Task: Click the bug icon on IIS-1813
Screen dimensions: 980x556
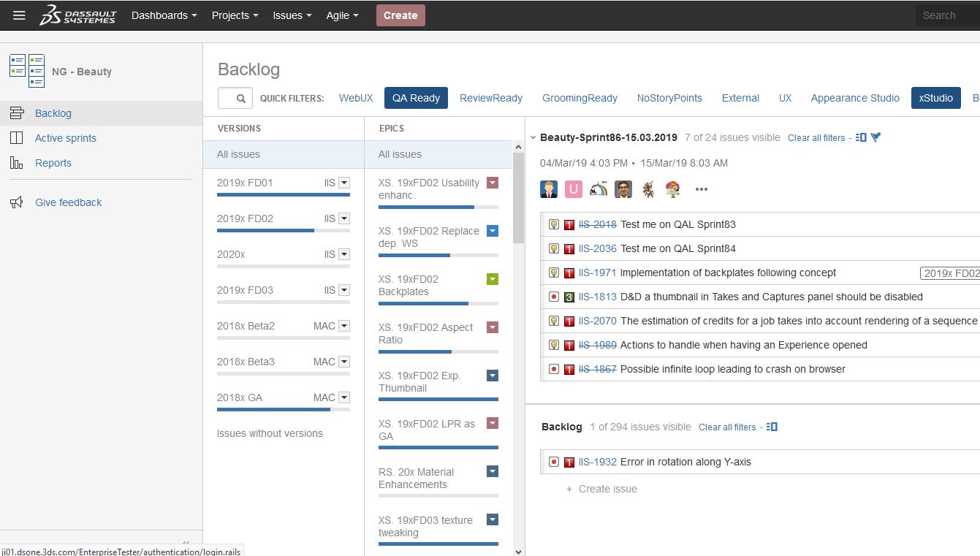Action: (553, 297)
